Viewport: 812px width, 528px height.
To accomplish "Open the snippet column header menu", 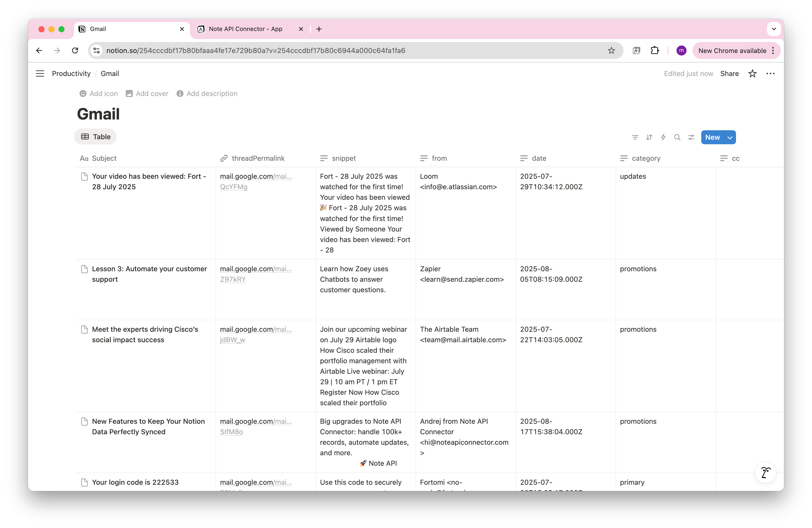I will coord(365,158).
